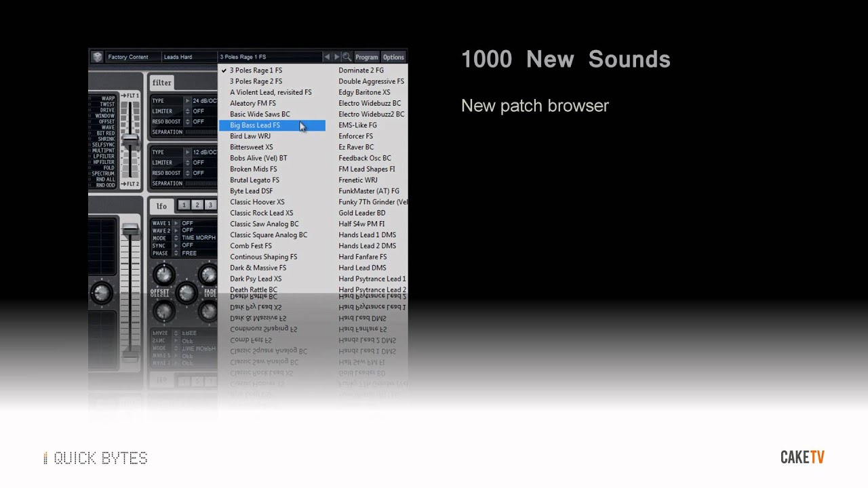The height and width of the screenshot is (488, 868).
Task: Expand LFO WAVE 1 selector
Action: tap(176, 223)
